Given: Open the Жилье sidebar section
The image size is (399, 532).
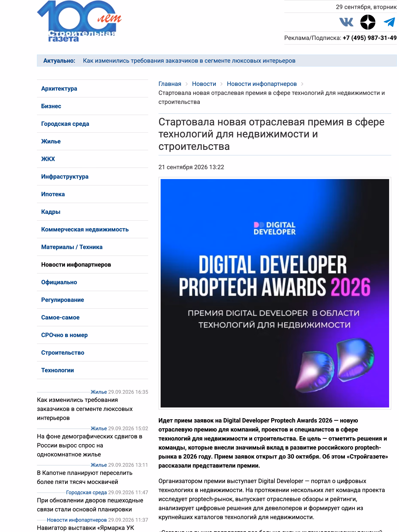Looking at the screenshot, I should (51, 141).
